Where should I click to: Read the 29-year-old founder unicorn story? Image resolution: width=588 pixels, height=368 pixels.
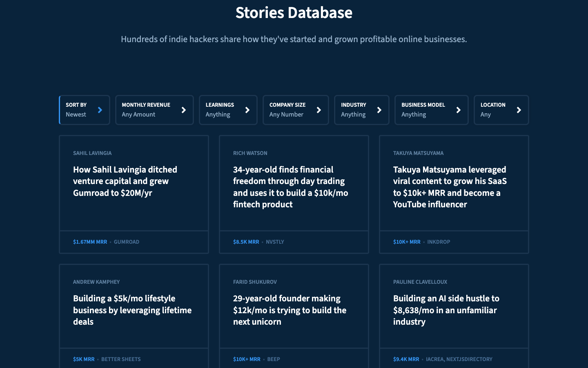pyautogui.click(x=290, y=310)
